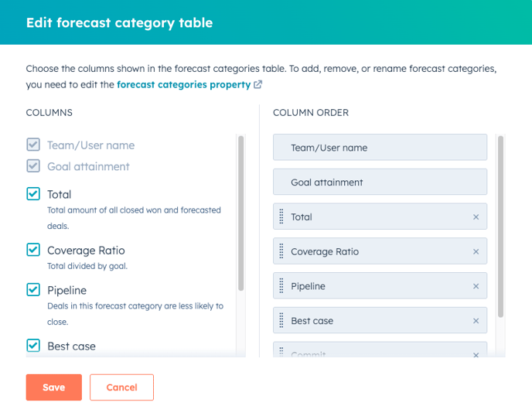The height and width of the screenshot is (416, 532).
Task: Remove Coverage Ratio from column order
Action: 476,252
